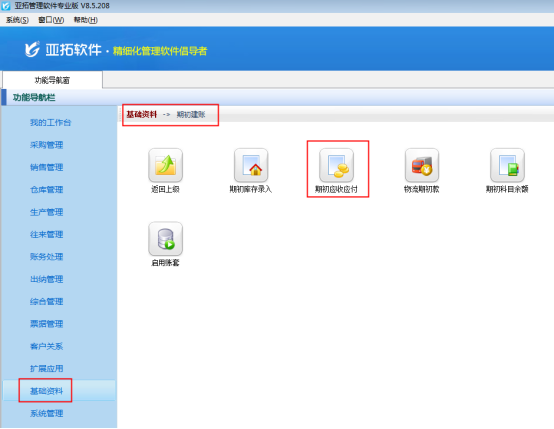Select 我的工作台 in the sidebar

click(51, 123)
